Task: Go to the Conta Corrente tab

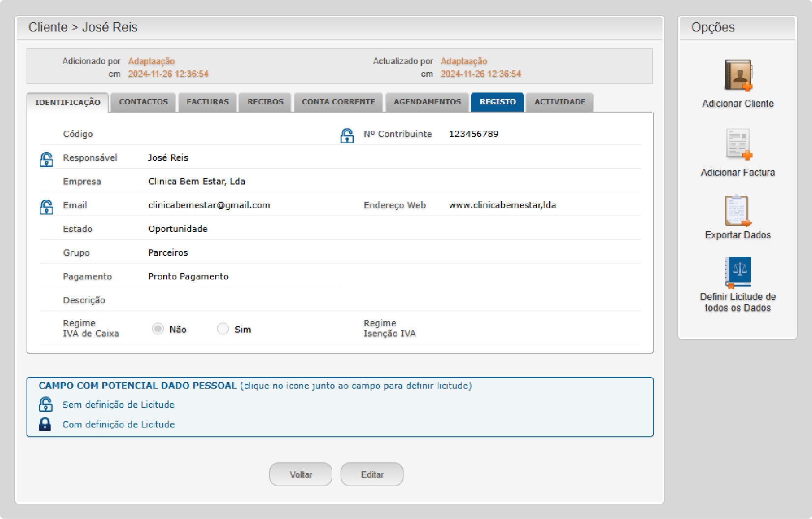Action: coord(338,102)
